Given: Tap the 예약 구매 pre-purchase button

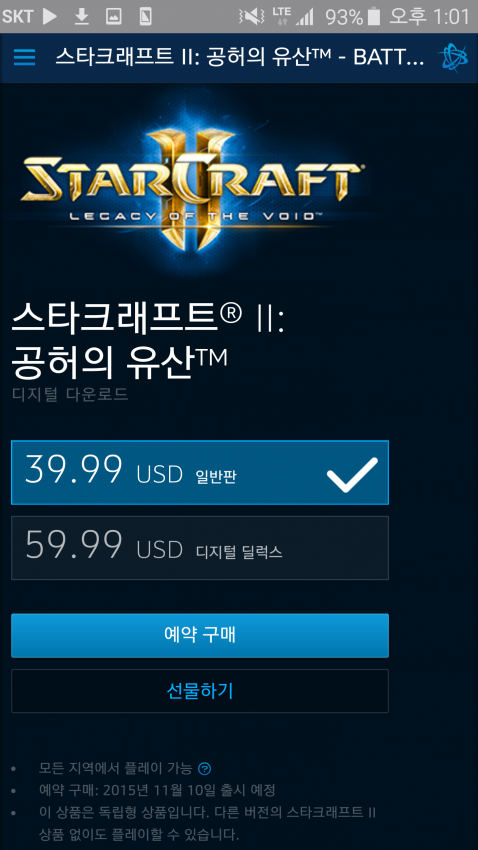Looking at the screenshot, I should point(200,635).
